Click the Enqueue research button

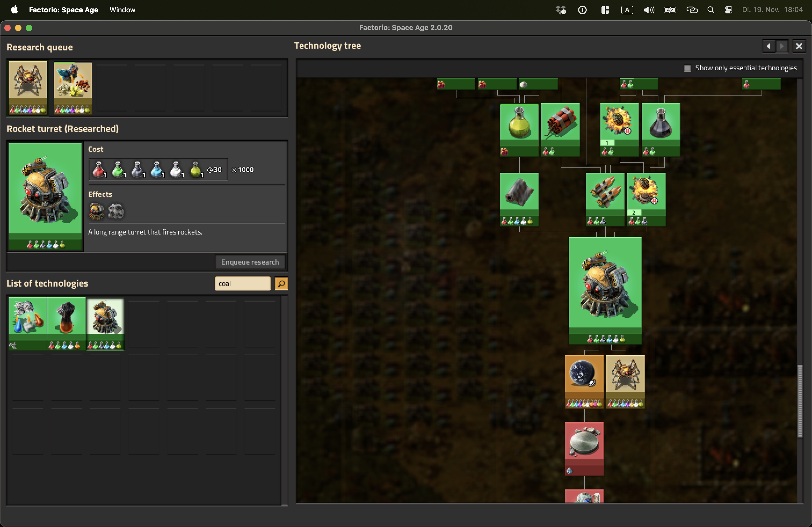(250, 262)
